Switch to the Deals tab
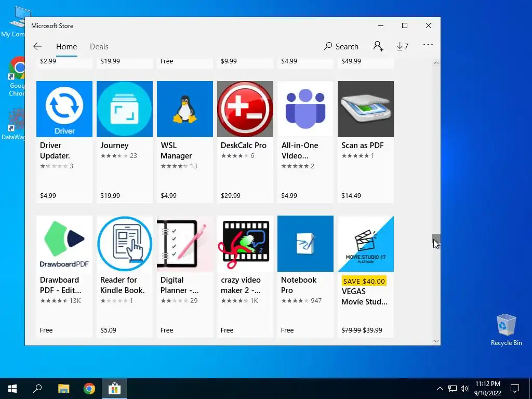The image size is (532, 399). pos(99,46)
